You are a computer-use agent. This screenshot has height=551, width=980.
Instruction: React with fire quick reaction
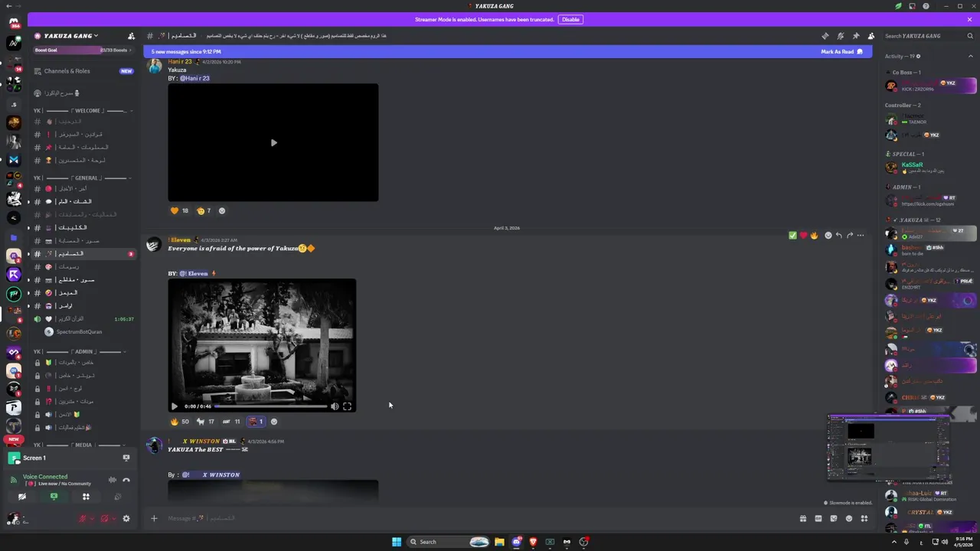point(814,236)
